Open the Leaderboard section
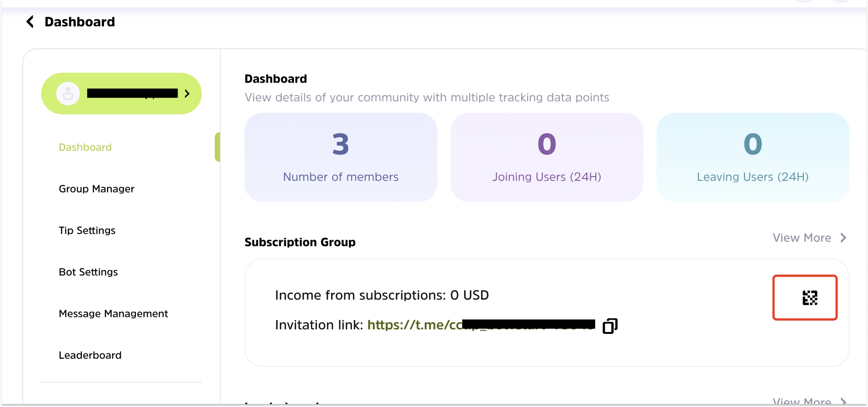The height and width of the screenshot is (407, 868). tap(90, 355)
